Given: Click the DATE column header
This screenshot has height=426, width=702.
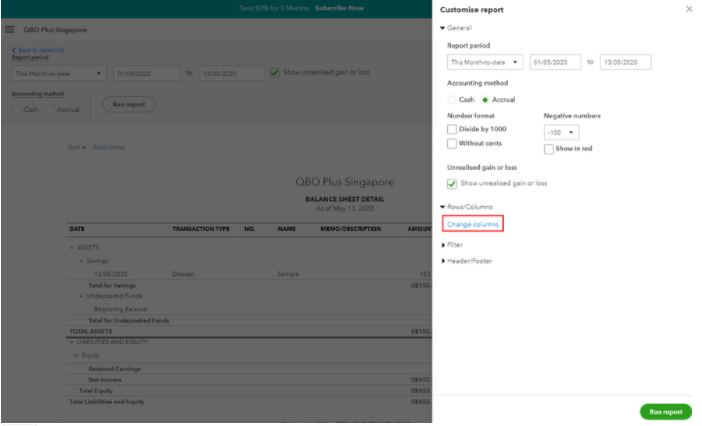Looking at the screenshot, I should click(x=77, y=229).
